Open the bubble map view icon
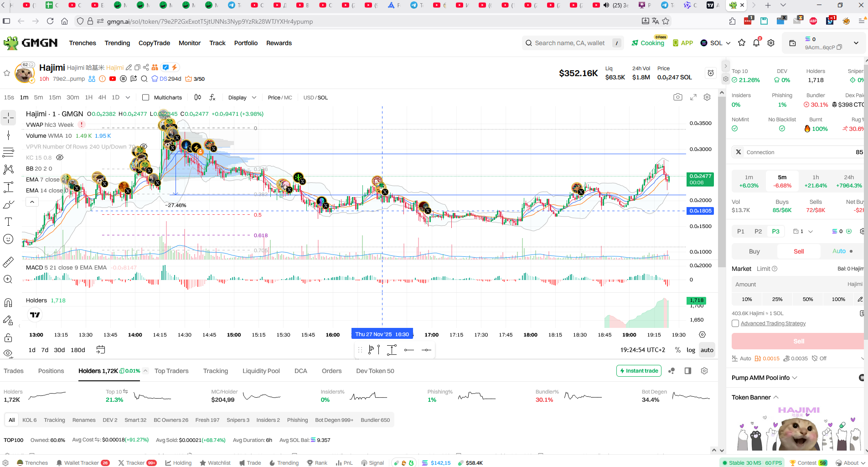The width and height of the screenshot is (868, 467). click(x=672, y=371)
